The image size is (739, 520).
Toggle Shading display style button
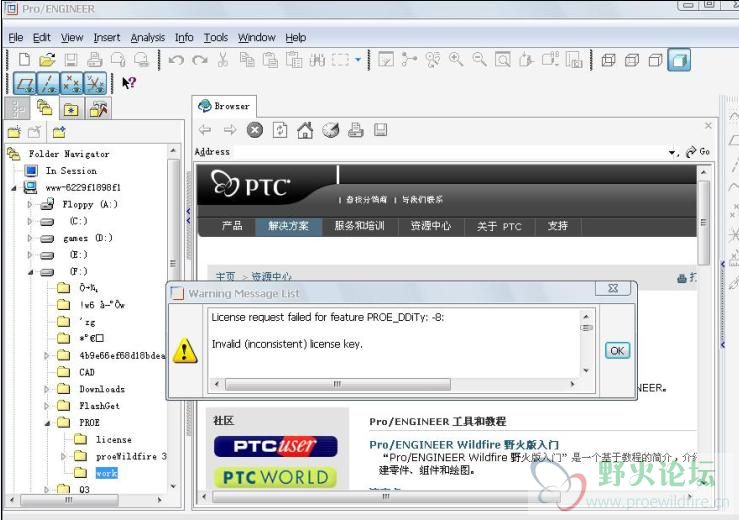679,60
